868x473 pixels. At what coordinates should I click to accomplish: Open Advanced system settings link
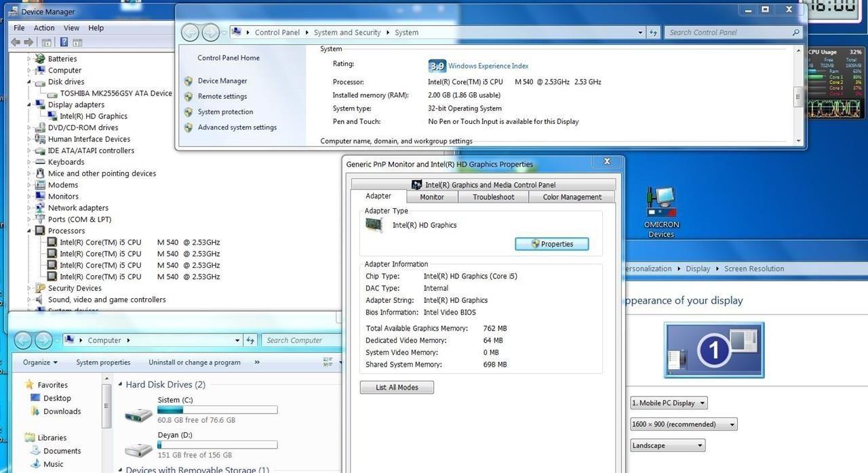click(237, 127)
